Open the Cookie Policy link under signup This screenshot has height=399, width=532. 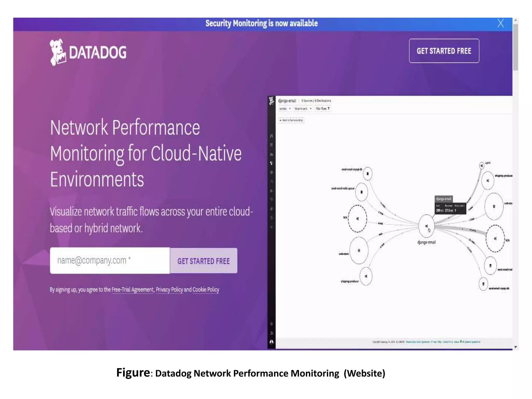pos(206,290)
